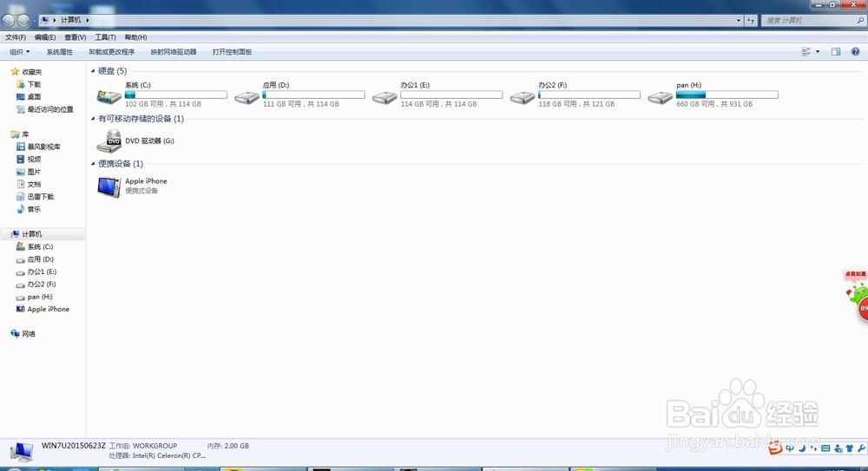Click 办公2 (F:) capacity usage bar
868x471 pixels.
(589, 95)
